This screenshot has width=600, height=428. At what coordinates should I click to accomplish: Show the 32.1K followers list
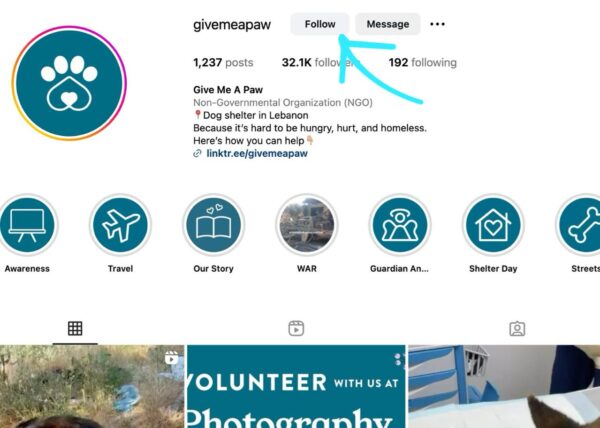tap(320, 63)
